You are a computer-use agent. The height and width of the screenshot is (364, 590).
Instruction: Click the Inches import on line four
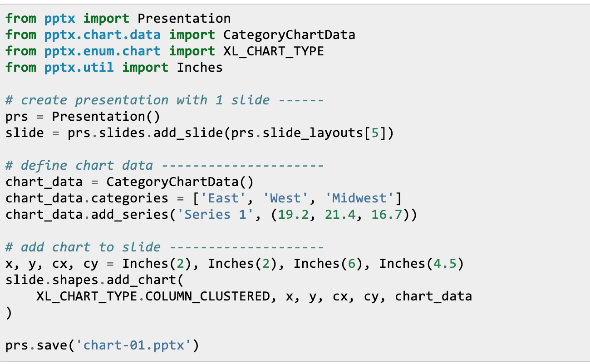(200, 68)
